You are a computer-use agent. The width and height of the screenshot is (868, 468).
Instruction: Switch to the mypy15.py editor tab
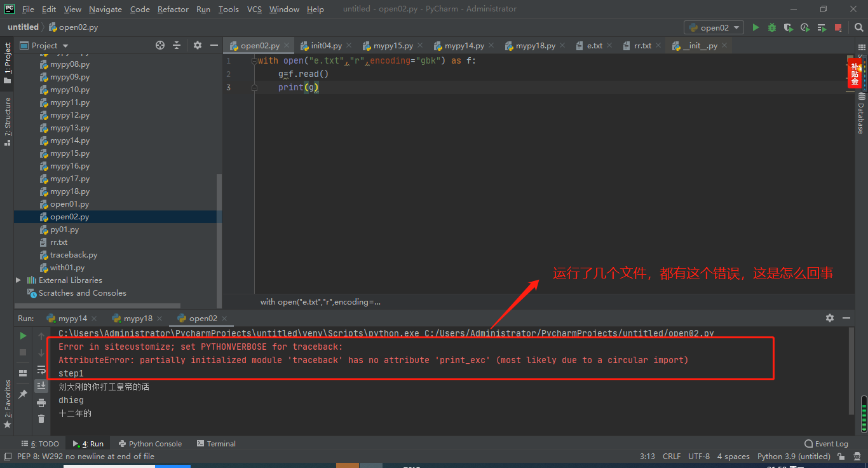pos(393,46)
